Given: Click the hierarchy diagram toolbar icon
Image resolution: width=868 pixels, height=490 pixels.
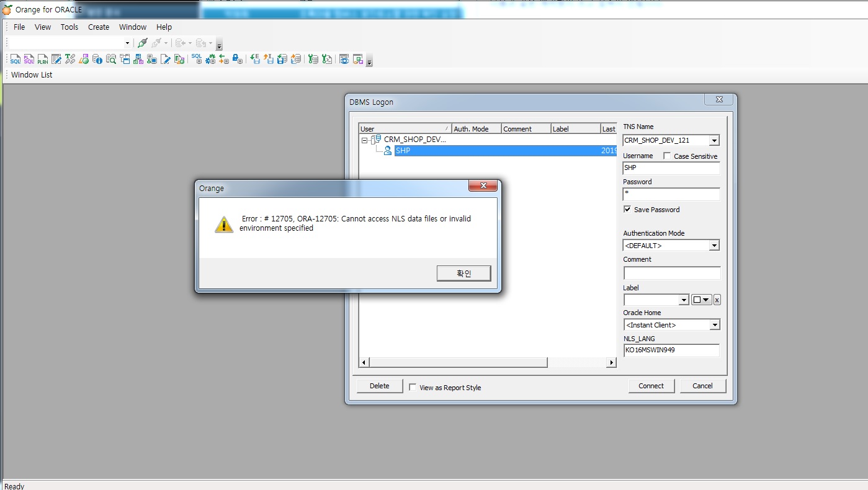Looking at the screenshot, I should pyautogui.click(x=138, y=60).
